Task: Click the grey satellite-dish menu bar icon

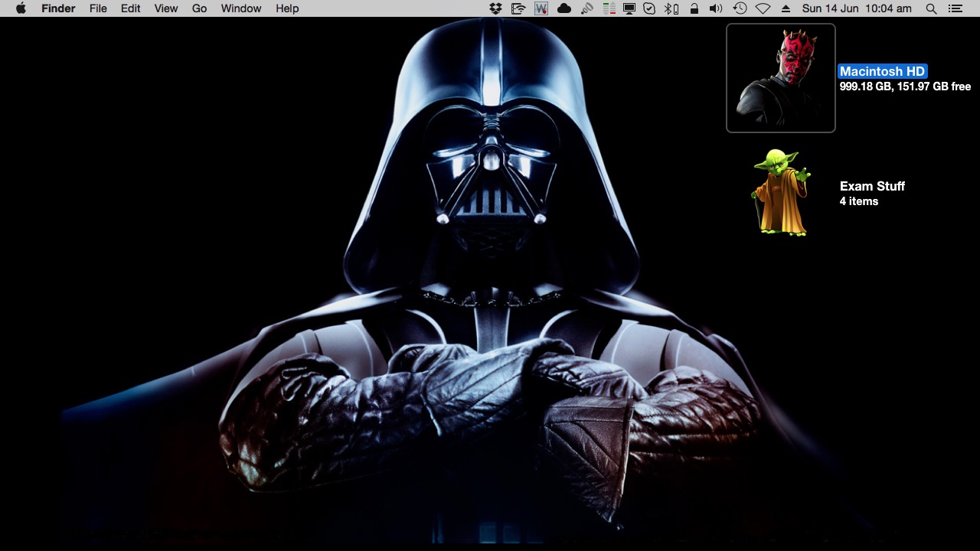Action: tap(586, 8)
